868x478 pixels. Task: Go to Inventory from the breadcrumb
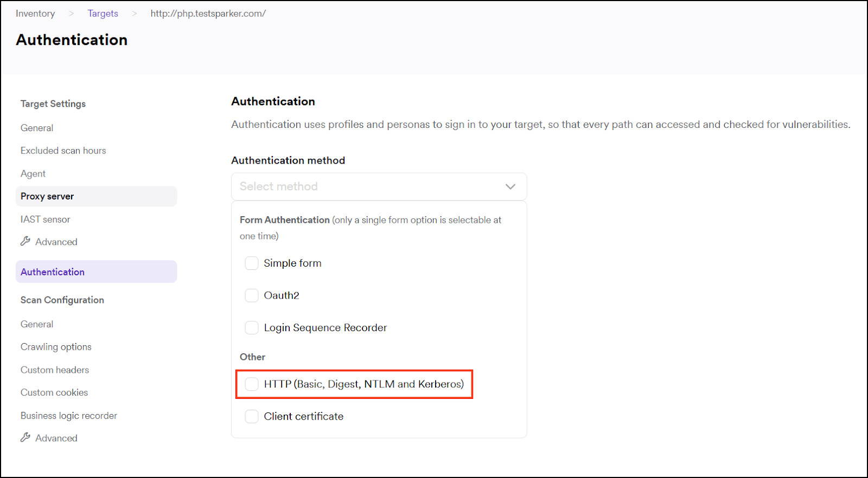[x=35, y=13]
